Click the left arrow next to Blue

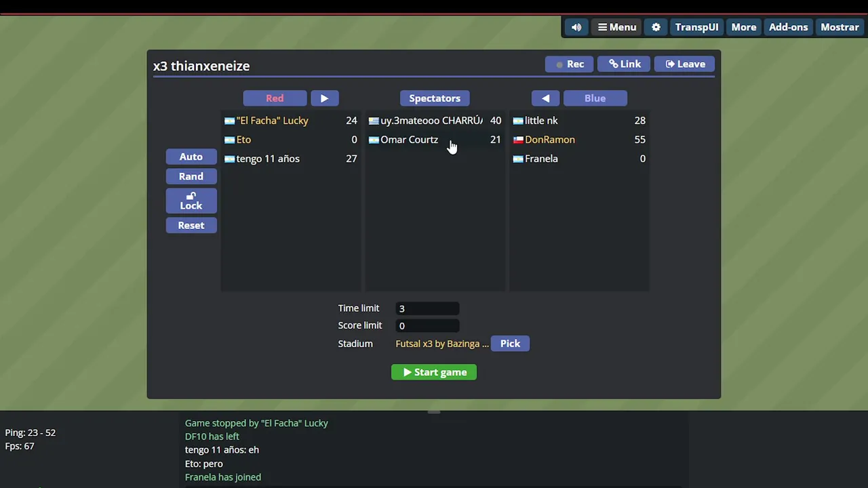click(x=545, y=98)
